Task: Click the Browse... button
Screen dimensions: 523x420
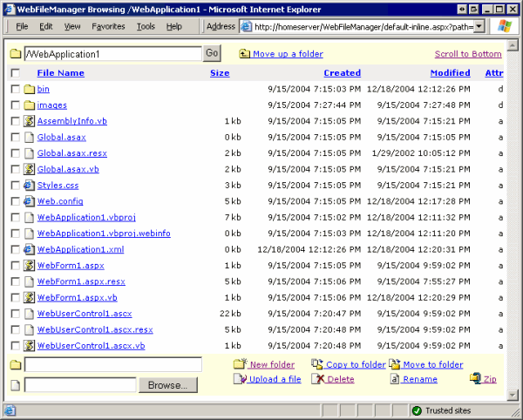Action: [168, 385]
